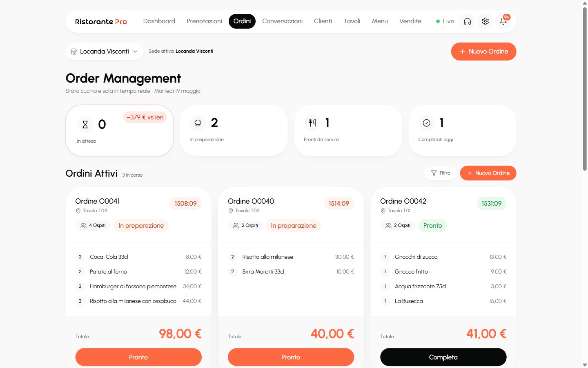This screenshot has width=588, height=368.
Task: Click the checkmark icon in Completati oggi card
Action: pyautogui.click(x=426, y=123)
